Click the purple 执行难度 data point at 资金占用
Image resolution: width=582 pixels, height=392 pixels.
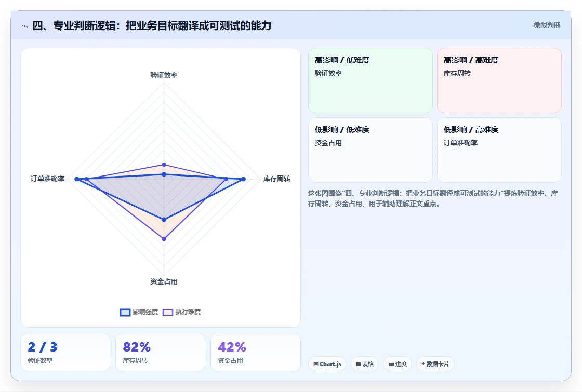[x=164, y=239]
